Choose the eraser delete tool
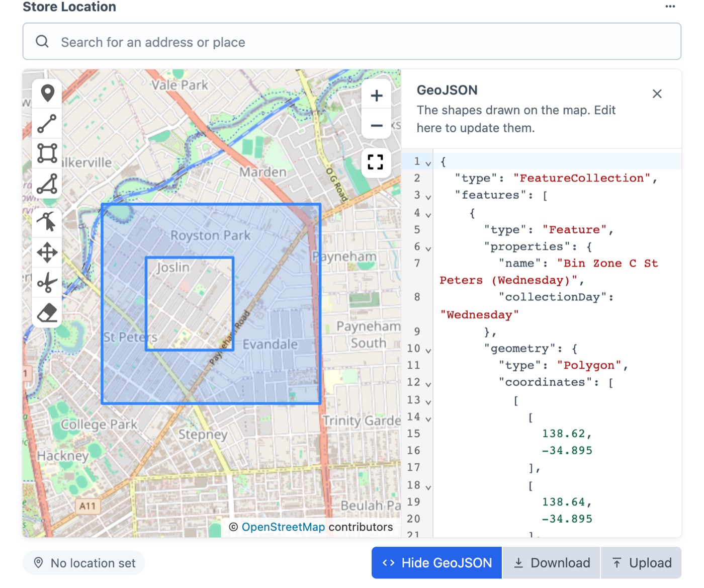 coord(47,313)
